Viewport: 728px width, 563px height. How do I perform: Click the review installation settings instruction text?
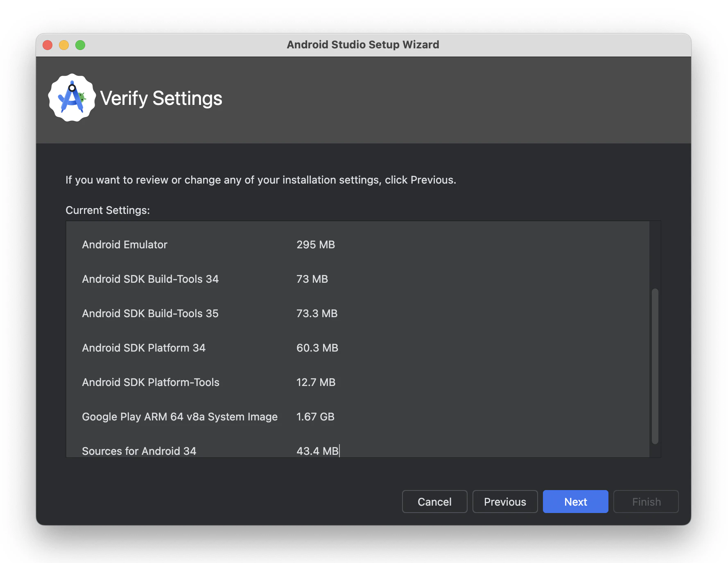(261, 180)
